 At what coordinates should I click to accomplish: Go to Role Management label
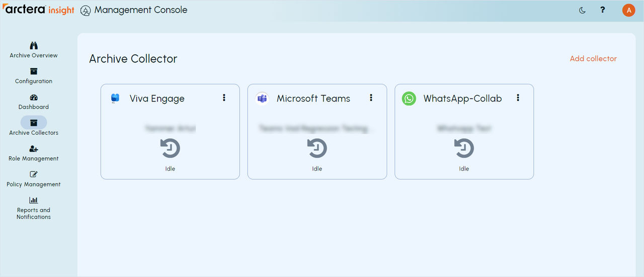pyautogui.click(x=34, y=158)
